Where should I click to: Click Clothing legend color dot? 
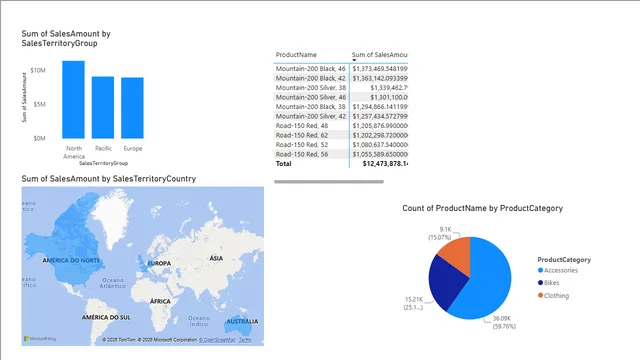coord(540,295)
